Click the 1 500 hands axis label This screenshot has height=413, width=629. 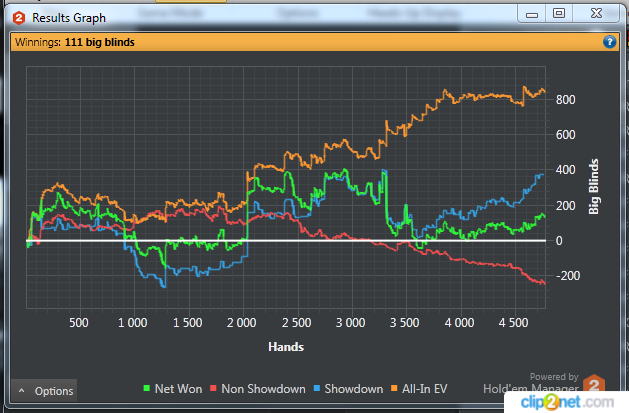187,323
